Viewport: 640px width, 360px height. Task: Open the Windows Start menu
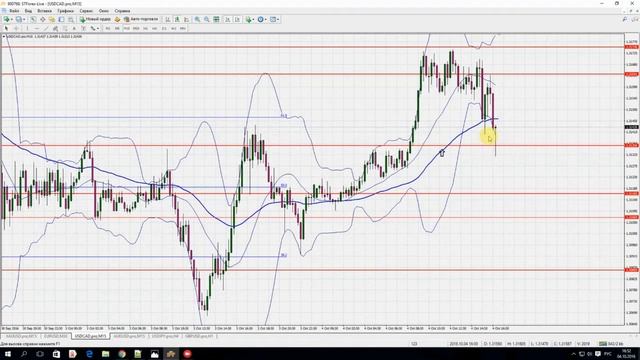click(x=7, y=354)
